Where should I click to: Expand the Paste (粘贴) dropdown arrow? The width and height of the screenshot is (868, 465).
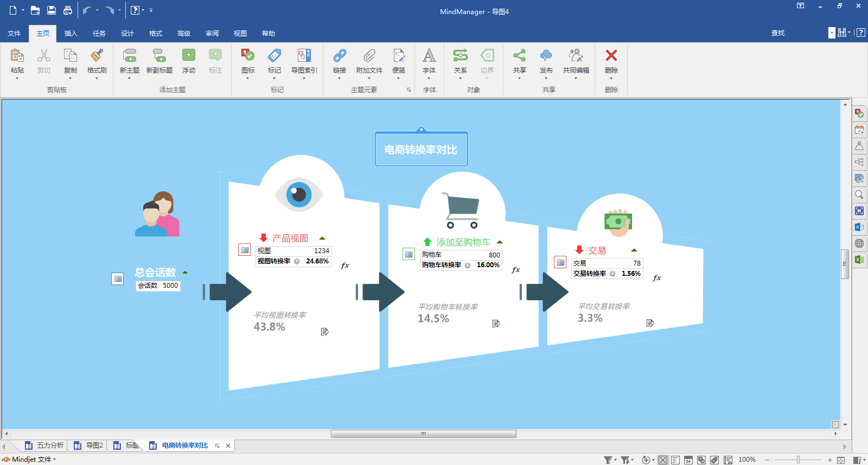tap(17, 79)
